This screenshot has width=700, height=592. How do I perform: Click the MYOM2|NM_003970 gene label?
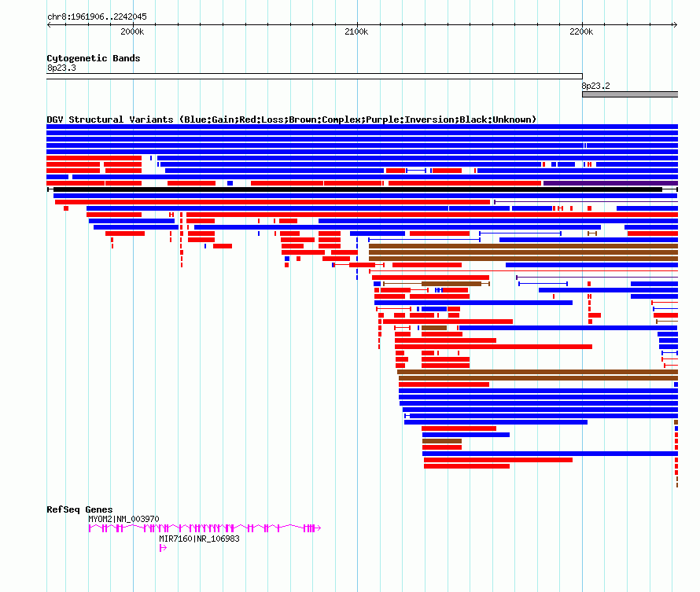click(123, 519)
